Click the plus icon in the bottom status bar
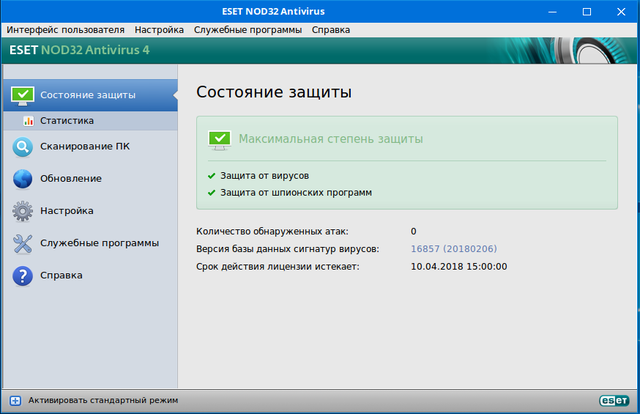640x414 pixels. click(16, 401)
